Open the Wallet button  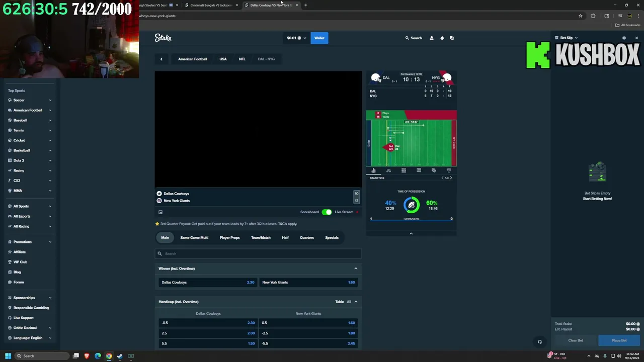tap(319, 38)
